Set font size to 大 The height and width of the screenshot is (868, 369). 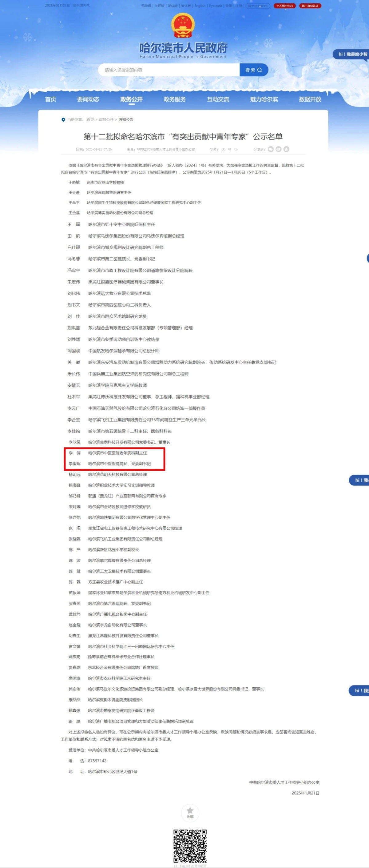click(224, 149)
